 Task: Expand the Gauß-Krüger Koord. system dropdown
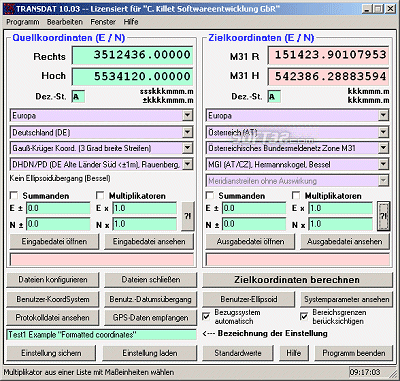click(x=188, y=148)
